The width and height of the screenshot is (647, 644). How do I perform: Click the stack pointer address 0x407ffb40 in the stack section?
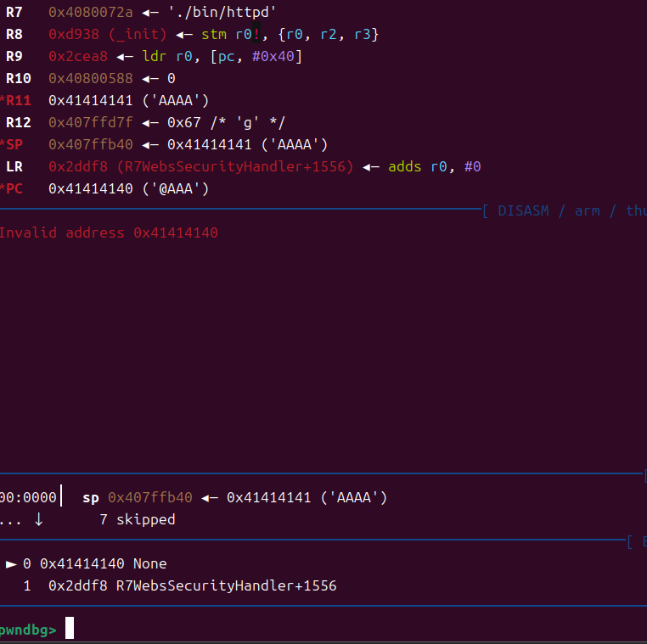click(149, 497)
